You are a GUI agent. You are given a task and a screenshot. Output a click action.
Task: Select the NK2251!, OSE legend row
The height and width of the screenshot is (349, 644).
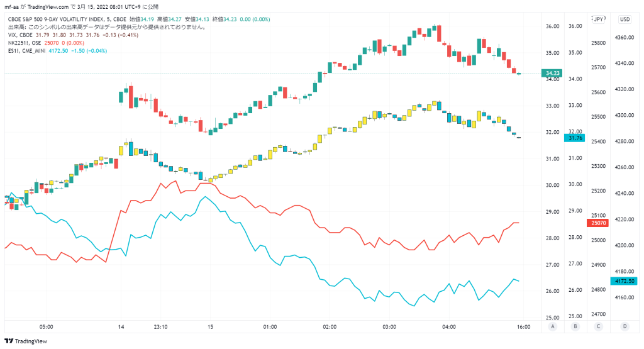click(x=46, y=43)
